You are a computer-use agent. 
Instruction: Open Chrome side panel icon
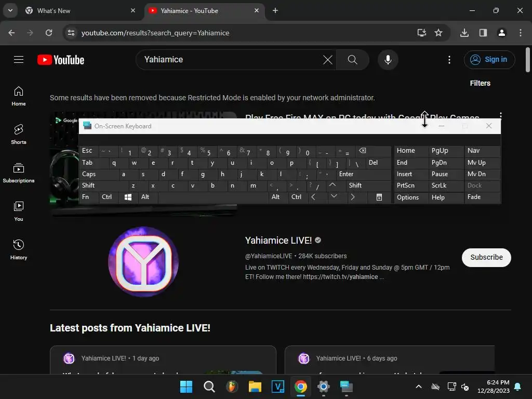(483, 33)
